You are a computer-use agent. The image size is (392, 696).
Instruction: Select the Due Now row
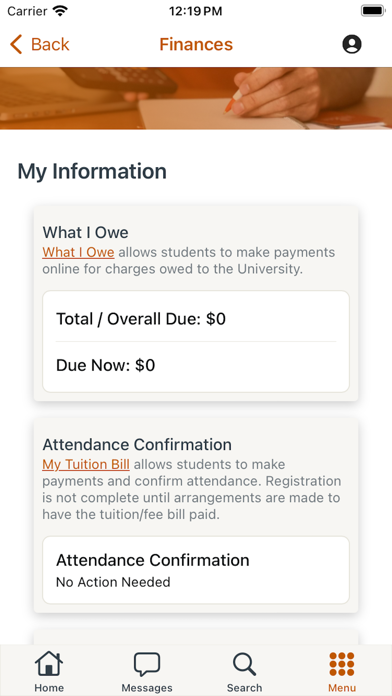[x=196, y=366]
